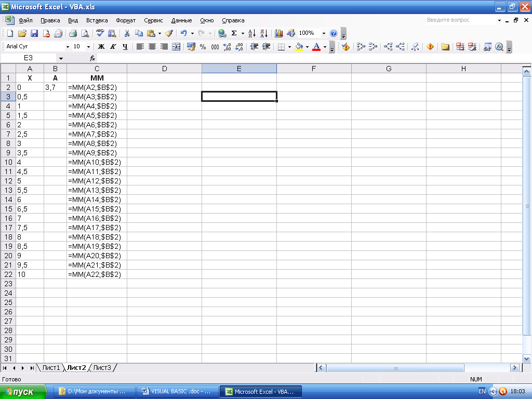
Task: Apply yellow fill color bucket
Action: [x=299, y=47]
